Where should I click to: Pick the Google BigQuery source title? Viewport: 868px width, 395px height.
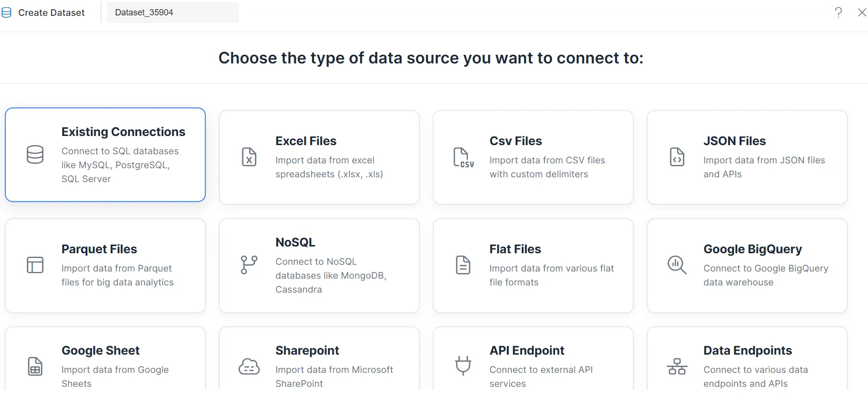pyautogui.click(x=753, y=249)
